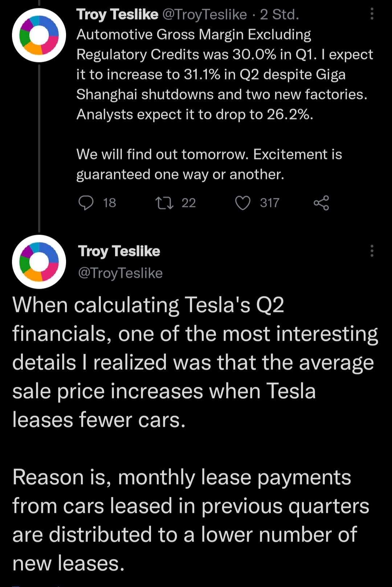Tap the 'Reason is, monthly lease payments' paragraph
This screenshot has height=587, width=392.
pos(191,520)
